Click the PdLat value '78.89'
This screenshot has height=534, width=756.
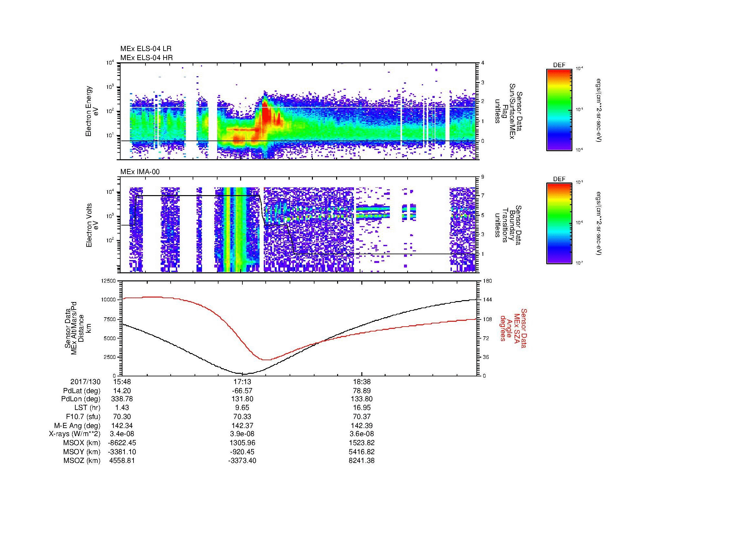pos(362,391)
